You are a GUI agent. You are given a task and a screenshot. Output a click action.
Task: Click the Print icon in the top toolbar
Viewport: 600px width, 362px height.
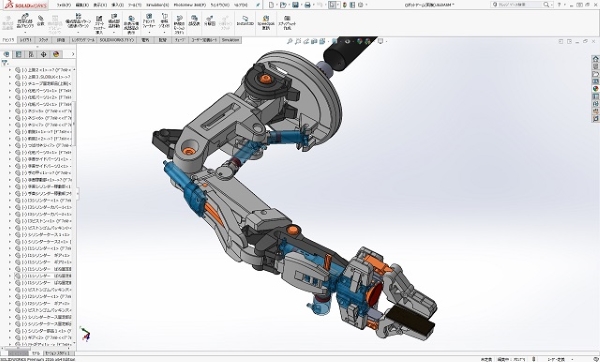pos(307,5)
